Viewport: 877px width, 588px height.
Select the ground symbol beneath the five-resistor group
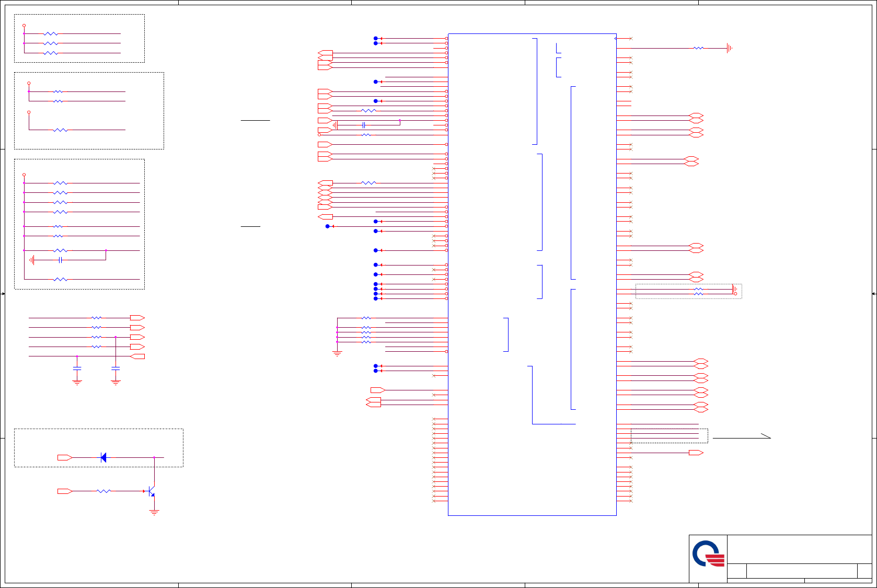pos(337,354)
